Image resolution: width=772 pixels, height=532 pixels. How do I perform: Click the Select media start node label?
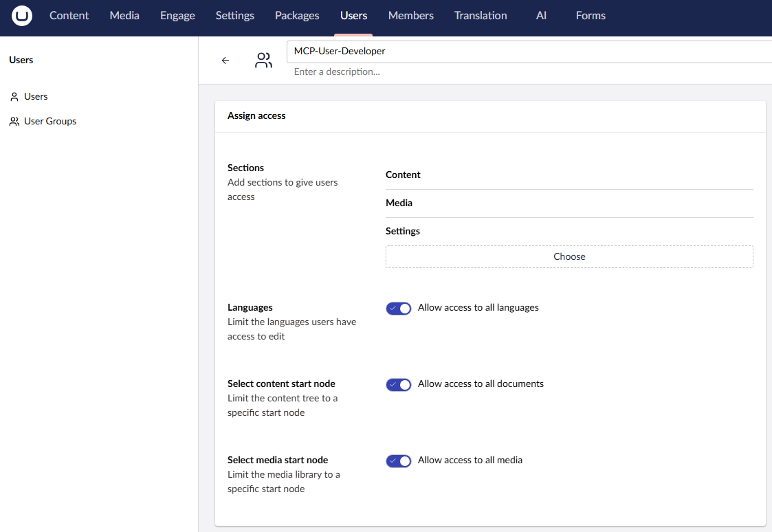[278, 460]
